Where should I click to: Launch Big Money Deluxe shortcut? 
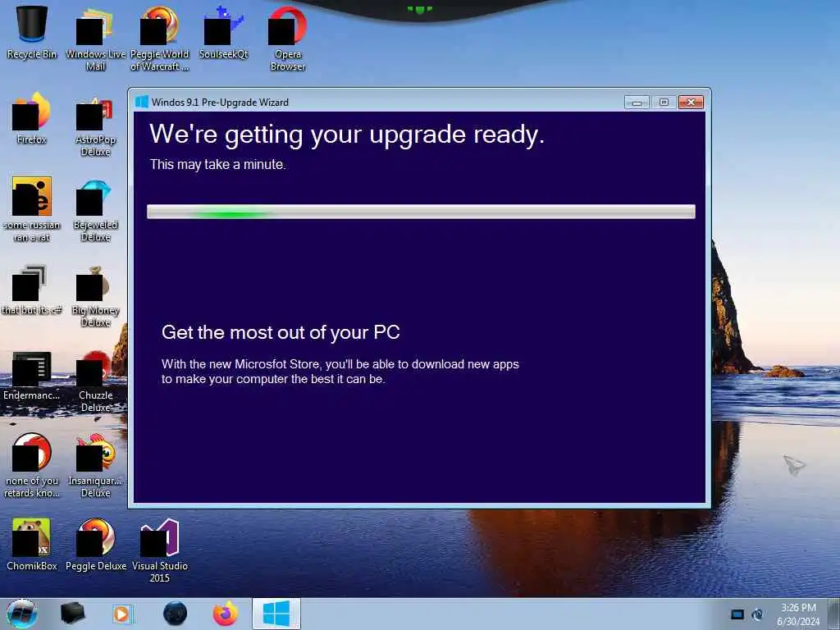[x=95, y=297]
